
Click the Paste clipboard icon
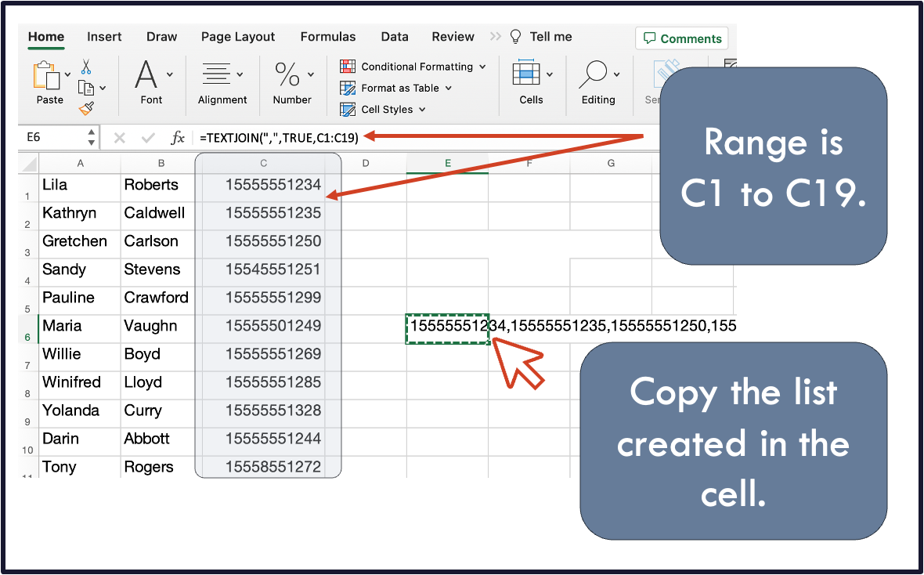47,75
